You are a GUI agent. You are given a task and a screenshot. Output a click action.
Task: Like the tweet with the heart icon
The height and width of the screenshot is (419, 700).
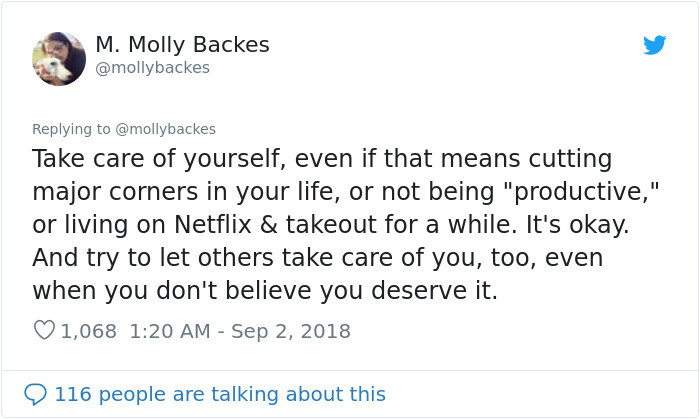44,330
